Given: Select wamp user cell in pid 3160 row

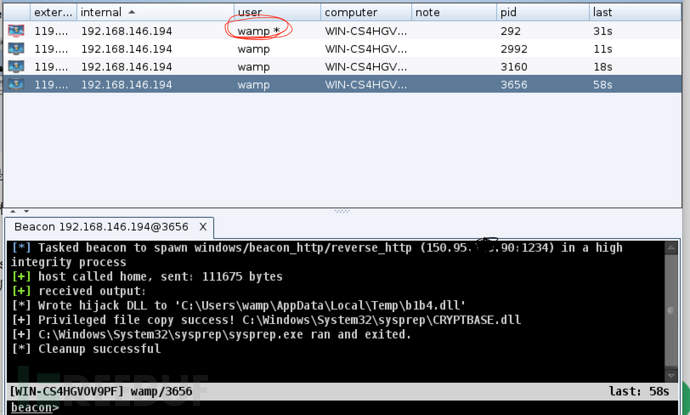Looking at the screenshot, I should click(x=253, y=67).
